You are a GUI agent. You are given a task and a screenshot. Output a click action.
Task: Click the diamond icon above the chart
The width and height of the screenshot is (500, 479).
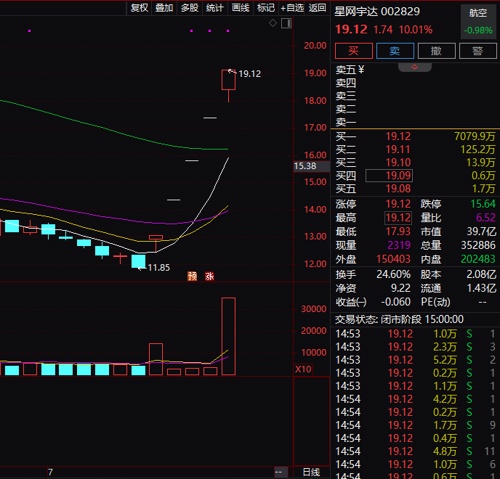(x=273, y=23)
